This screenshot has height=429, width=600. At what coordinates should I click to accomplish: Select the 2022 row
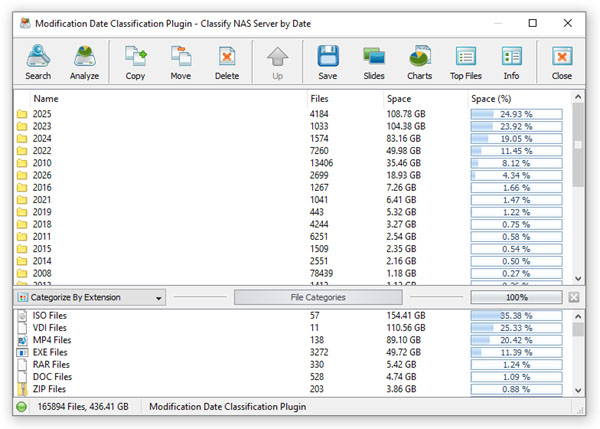click(x=293, y=151)
